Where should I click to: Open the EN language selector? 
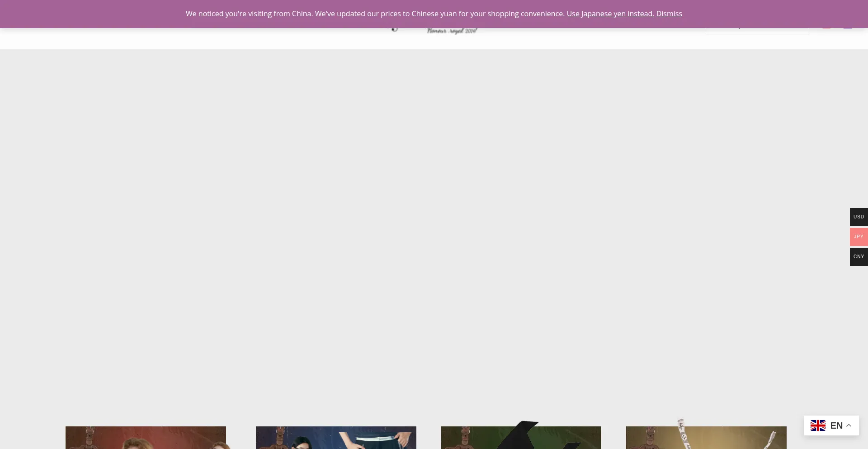point(831,425)
